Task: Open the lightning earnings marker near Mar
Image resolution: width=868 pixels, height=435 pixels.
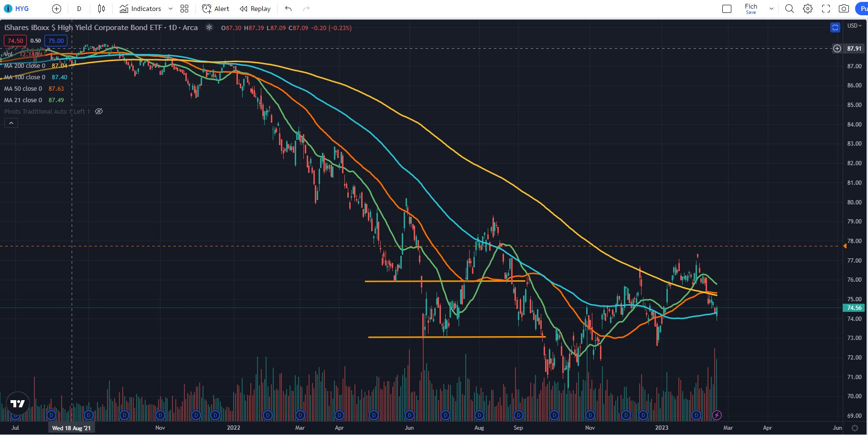Action: [717, 415]
